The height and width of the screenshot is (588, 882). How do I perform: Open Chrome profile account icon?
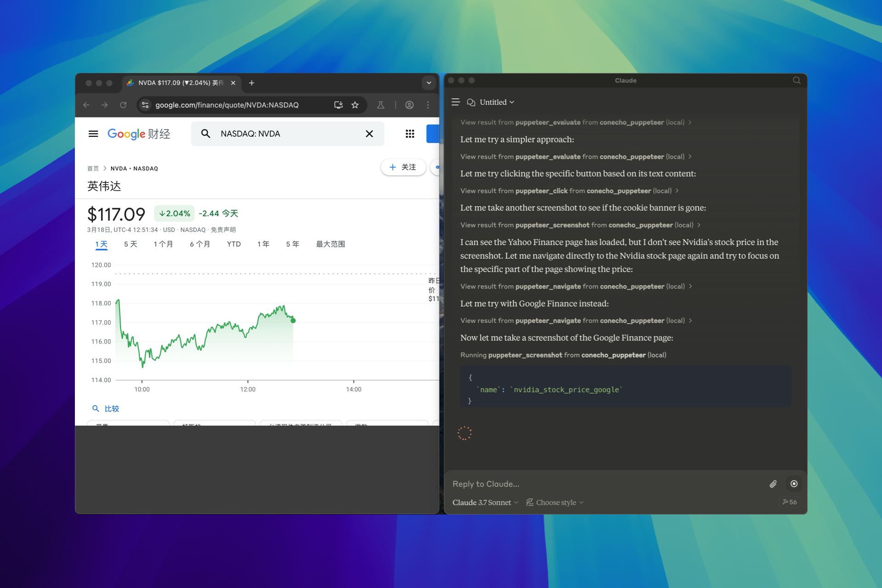tap(409, 105)
